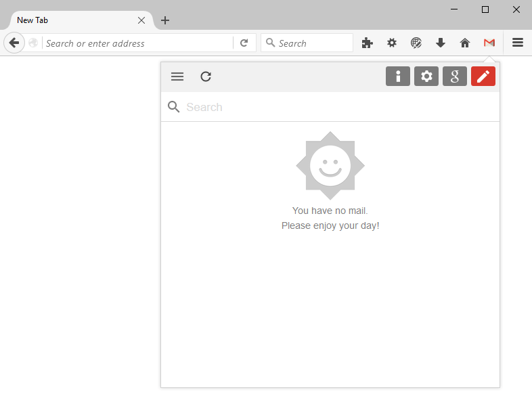This screenshot has height=413, width=532.
Task: Click the info 'i' button in panel
Action: point(397,76)
